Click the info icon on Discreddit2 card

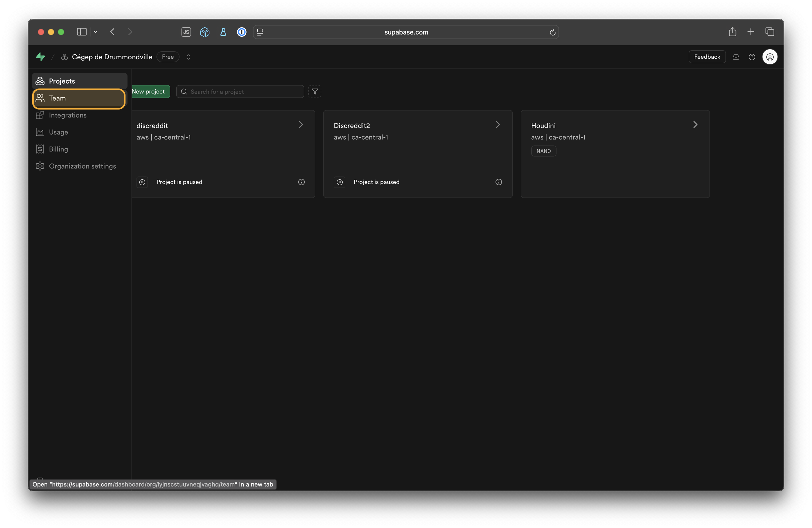(x=499, y=182)
